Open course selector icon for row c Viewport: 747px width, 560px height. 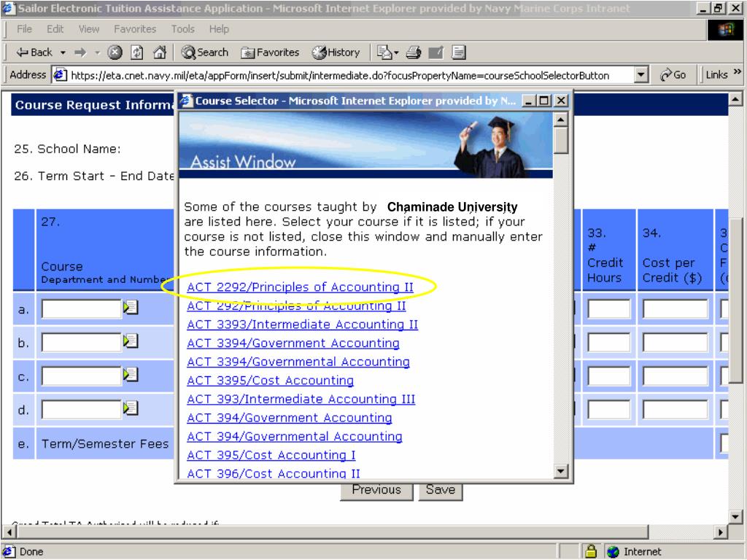(x=131, y=375)
